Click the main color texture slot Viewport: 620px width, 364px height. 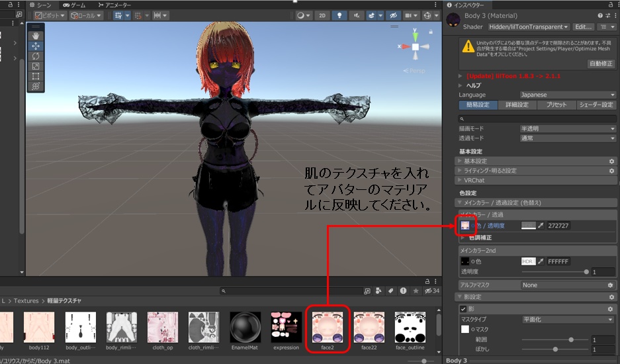click(465, 226)
